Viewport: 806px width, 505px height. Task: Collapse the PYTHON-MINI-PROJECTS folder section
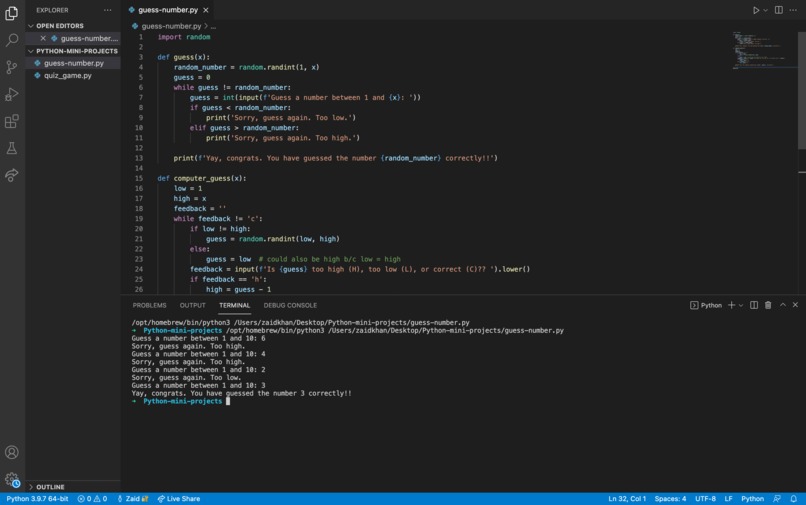[72, 51]
